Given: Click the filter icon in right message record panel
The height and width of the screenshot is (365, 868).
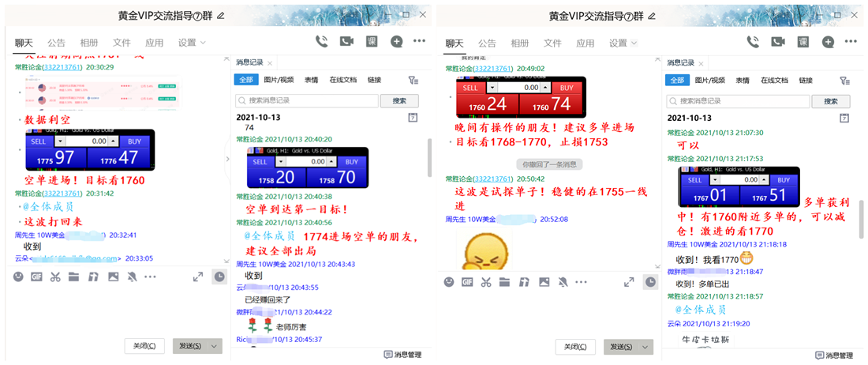Looking at the screenshot, I should pos(845,81).
